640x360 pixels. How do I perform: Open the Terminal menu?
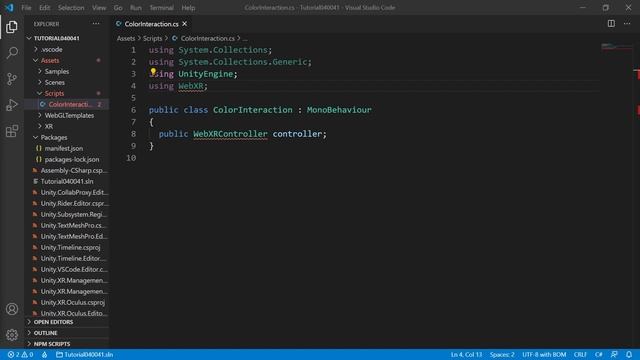click(x=161, y=7)
